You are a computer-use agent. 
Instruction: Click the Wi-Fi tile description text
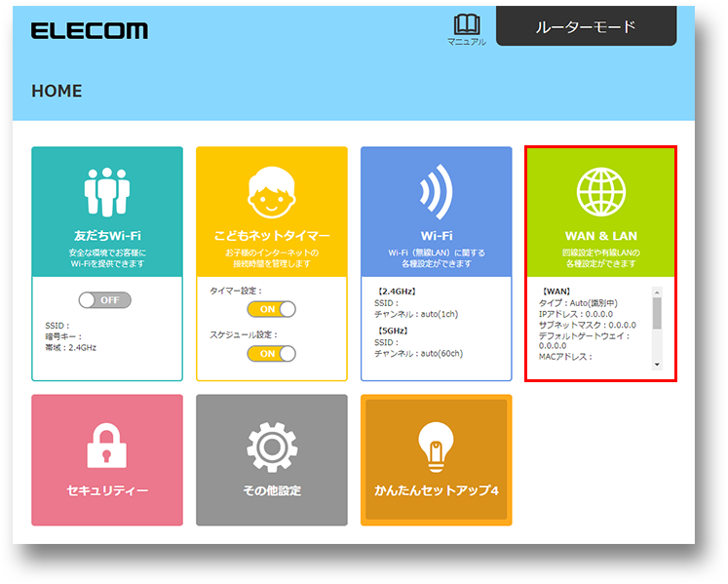[x=437, y=258]
